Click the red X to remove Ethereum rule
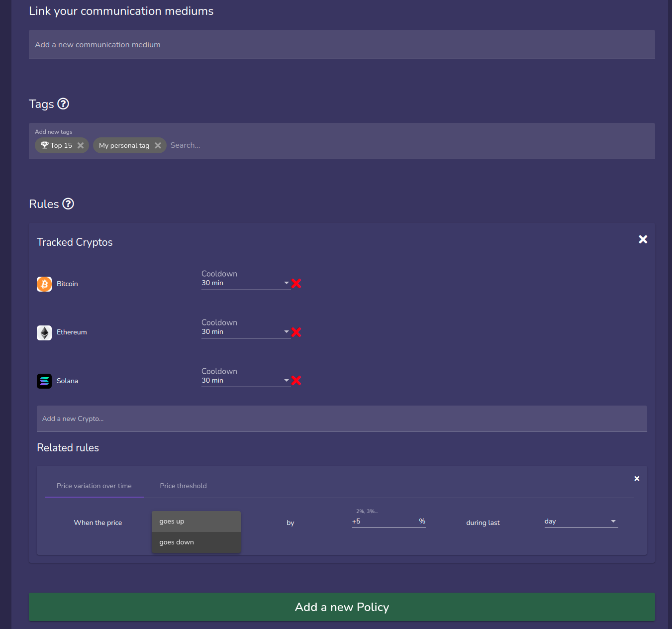 coord(296,332)
